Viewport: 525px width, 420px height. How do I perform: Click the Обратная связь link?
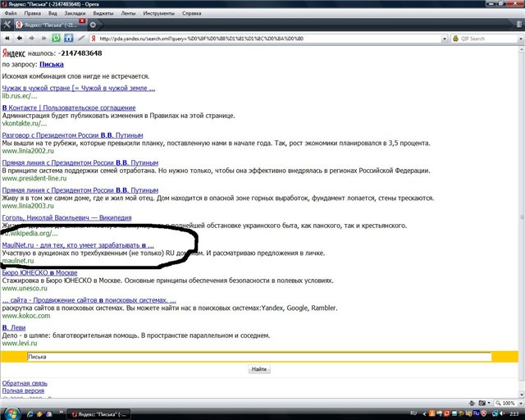[24, 383]
